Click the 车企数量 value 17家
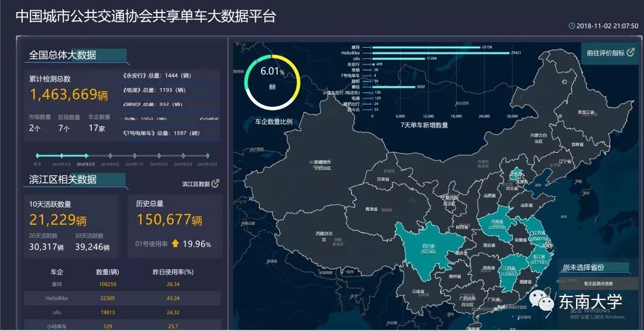644x331 pixels. point(97,128)
